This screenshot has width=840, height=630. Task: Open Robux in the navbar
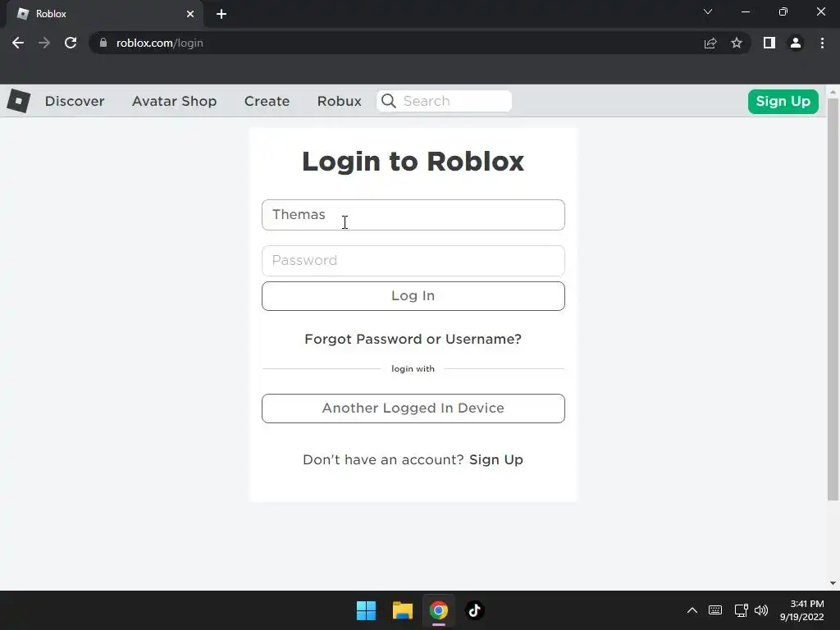(339, 101)
